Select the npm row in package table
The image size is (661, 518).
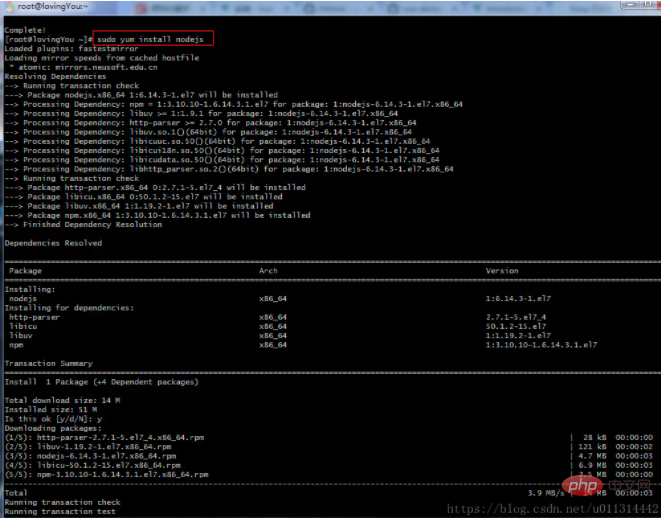point(301,345)
